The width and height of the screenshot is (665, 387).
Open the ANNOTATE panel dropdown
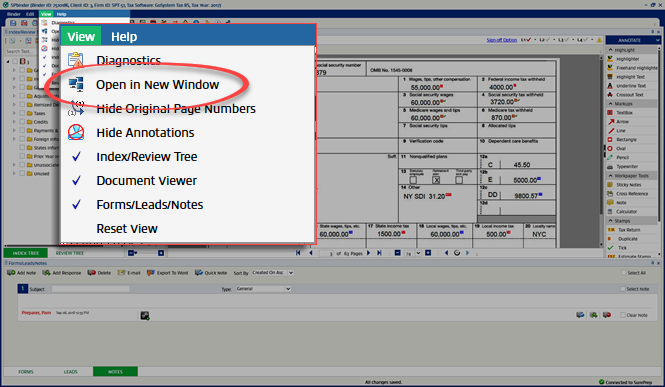pos(657,40)
